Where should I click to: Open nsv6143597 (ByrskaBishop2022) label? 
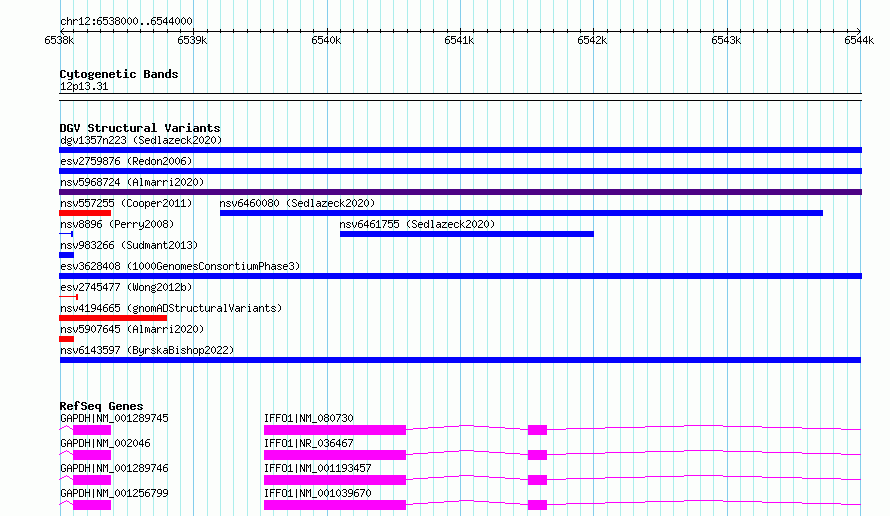147,350
